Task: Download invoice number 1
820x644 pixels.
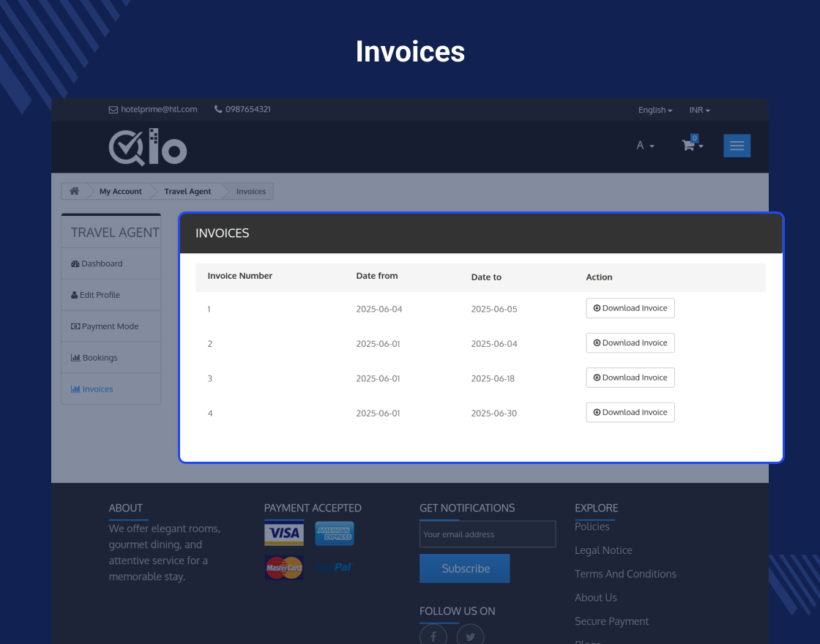Action: [630, 308]
